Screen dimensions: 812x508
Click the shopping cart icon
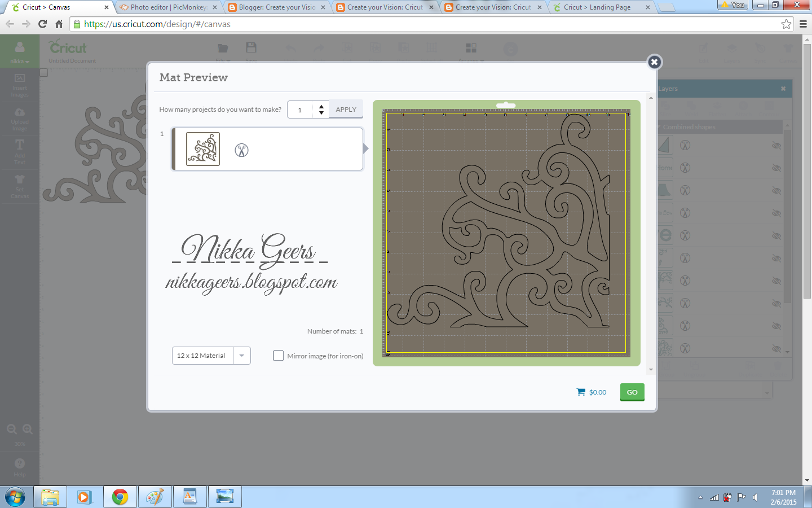coord(581,392)
